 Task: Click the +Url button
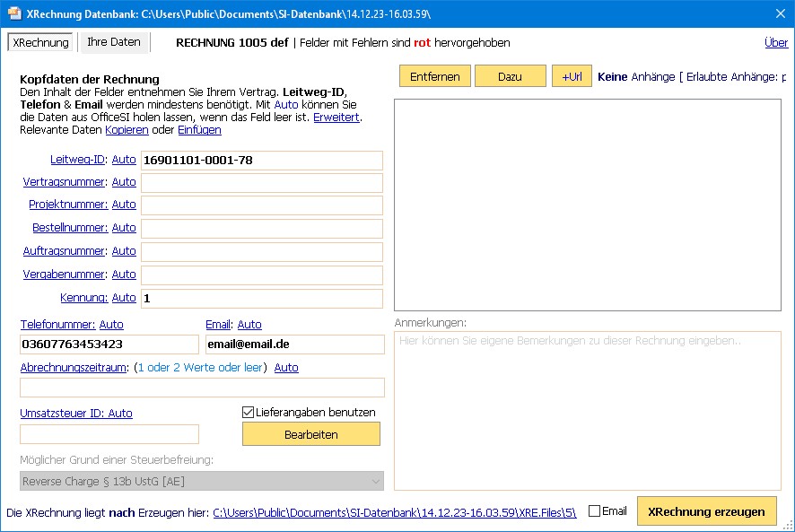(x=572, y=77)
